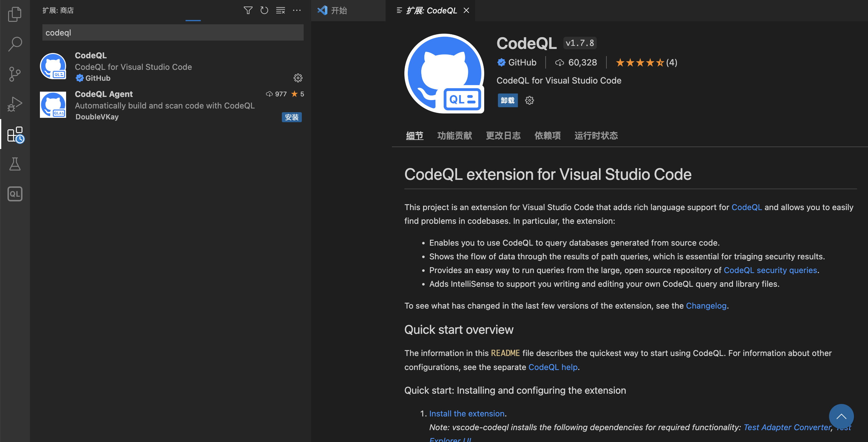Switch to the 更改日志 tab
The width and height of the screenshot is (868, 442).
[503, 136]
